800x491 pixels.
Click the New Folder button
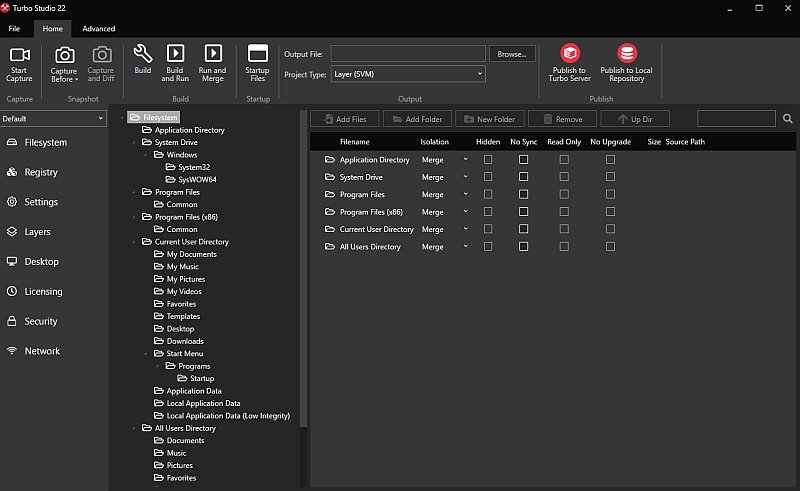coord(490,119)
